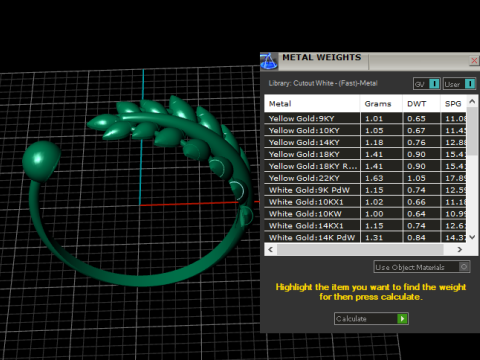Click the Library: Cutout White label
The height and width of the screenshot is (360, 480).
click(323, 83)
